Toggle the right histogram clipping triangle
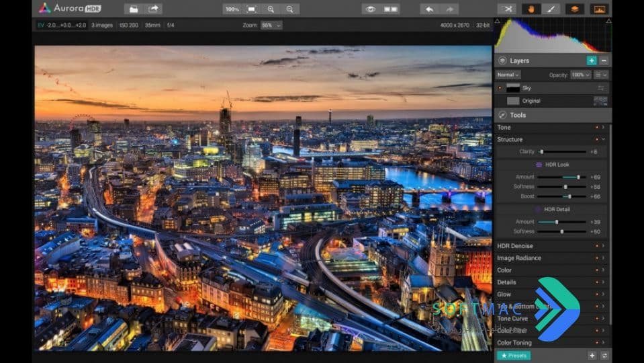 click(x=608, y=21)
